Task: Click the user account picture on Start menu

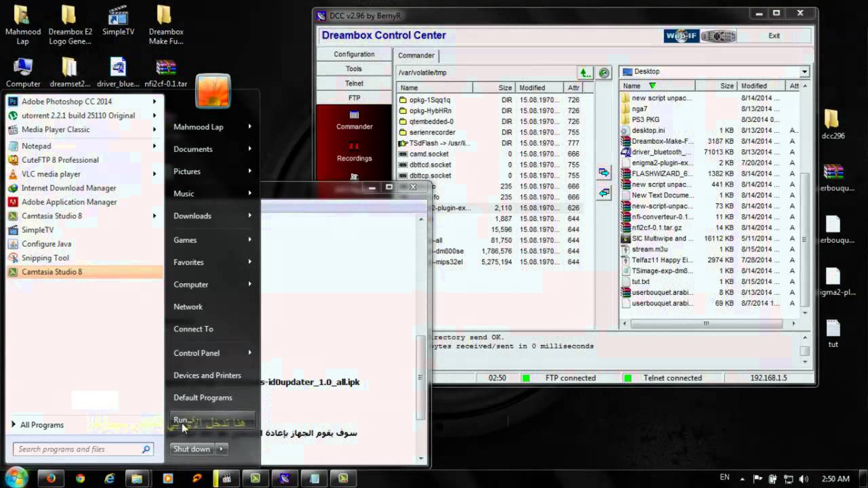Action: (x=213, y=91)
